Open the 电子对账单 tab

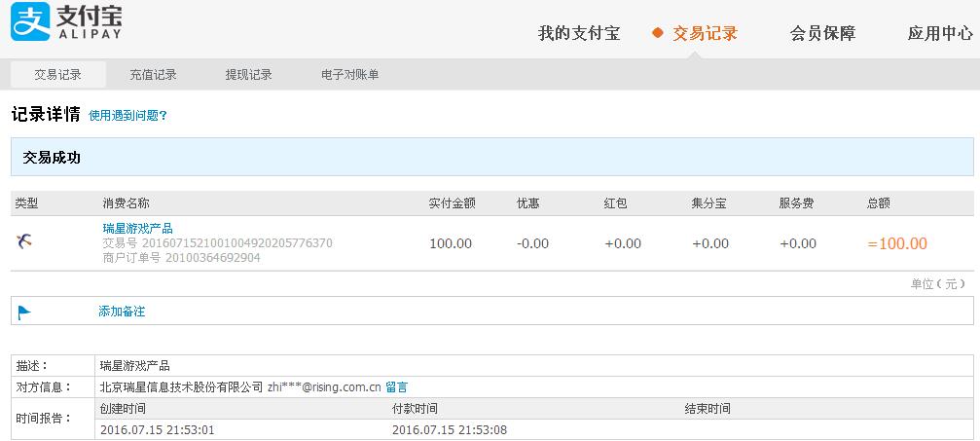tap(350, 75)
